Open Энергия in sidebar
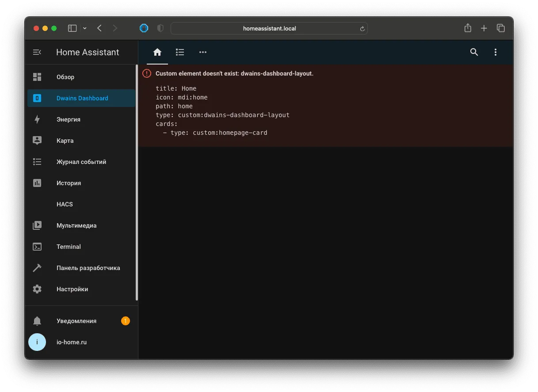 tap(81, 119)
